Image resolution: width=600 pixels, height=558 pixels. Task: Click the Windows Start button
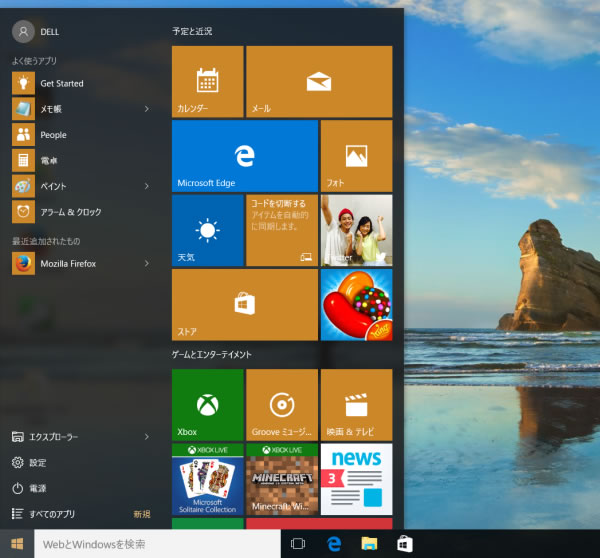point(17,543)
